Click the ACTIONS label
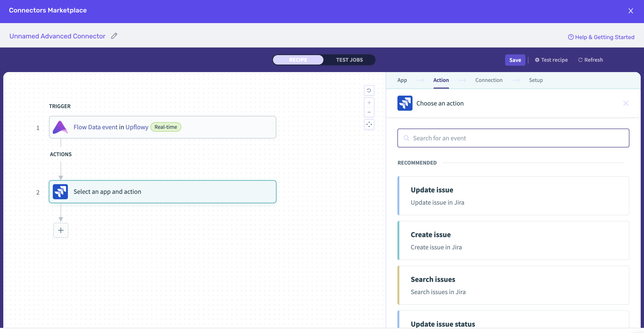The image size is (644, 333). pyautogui.click(x=61, y=154)
